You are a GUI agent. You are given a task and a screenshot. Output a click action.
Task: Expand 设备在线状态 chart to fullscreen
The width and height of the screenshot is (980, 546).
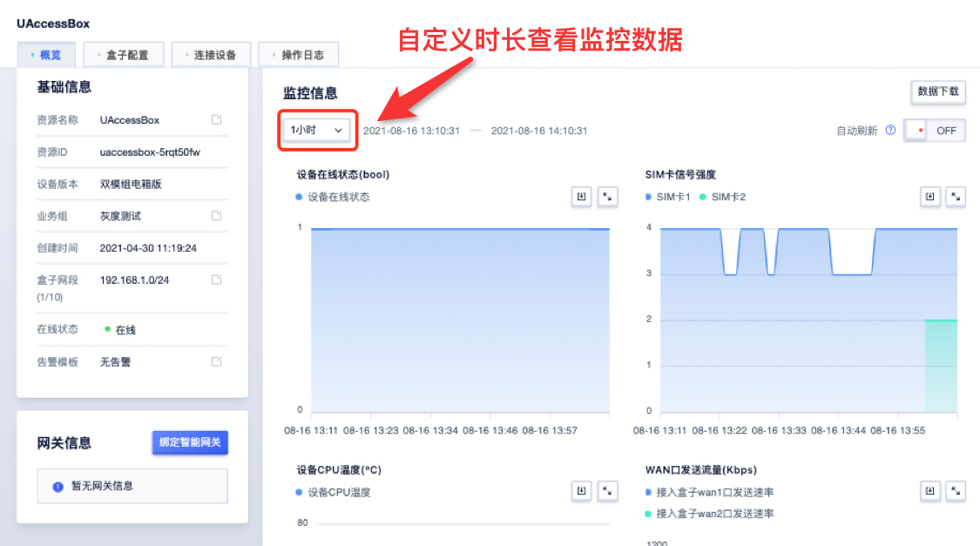607,197
